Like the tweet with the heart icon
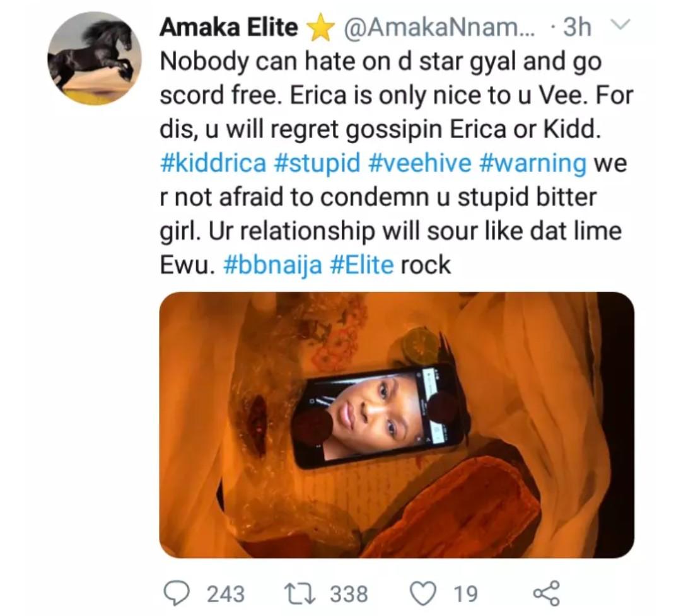Image resolution: width=681 pixels, height=616 pixels. point(423,592)
